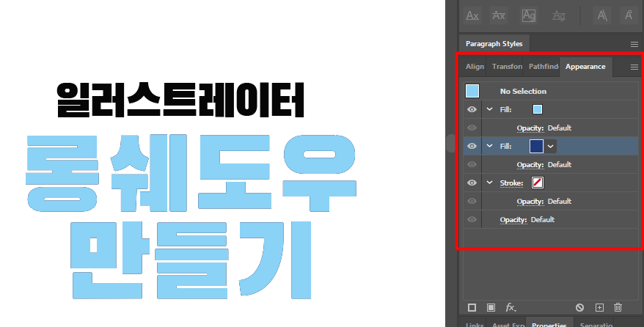Select the Properties tab

tap(549, 324)
